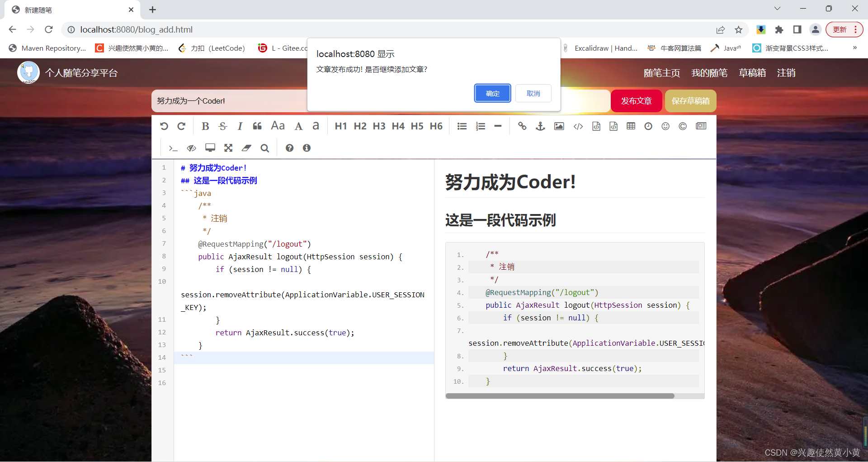This screenshot has height=462, width=868.
Task: Apply strikethrough formatting
Action: 222,126
